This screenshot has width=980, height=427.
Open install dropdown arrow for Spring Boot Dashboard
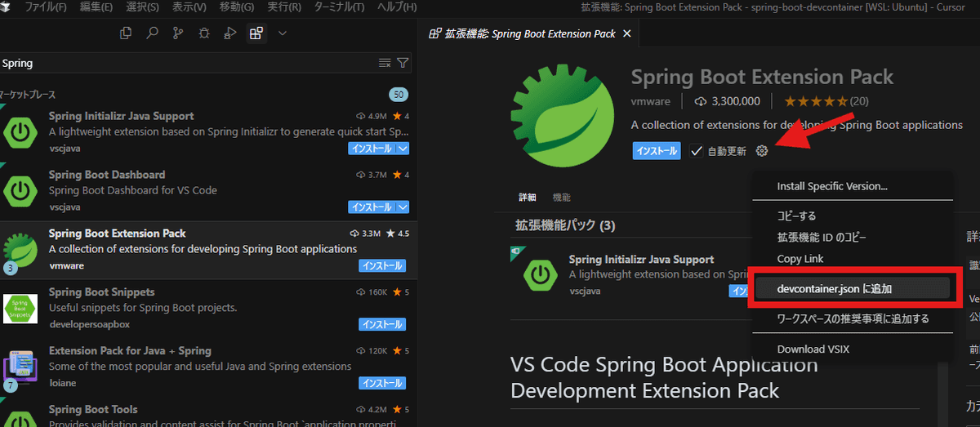pos(403,207)
